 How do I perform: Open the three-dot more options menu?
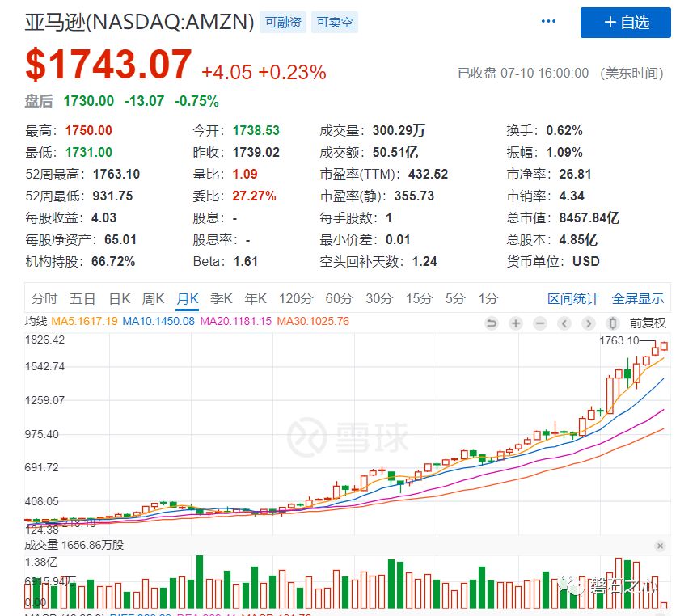click(548, 21)
